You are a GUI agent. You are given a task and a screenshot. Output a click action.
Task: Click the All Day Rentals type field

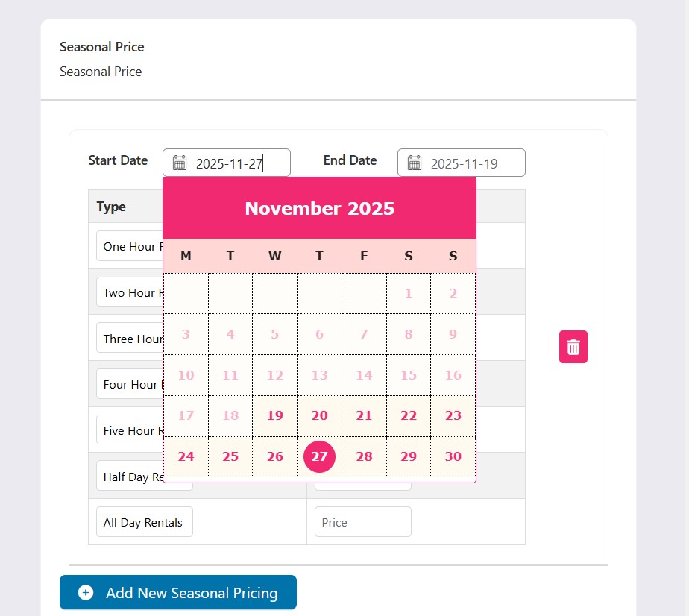point(144,522)
